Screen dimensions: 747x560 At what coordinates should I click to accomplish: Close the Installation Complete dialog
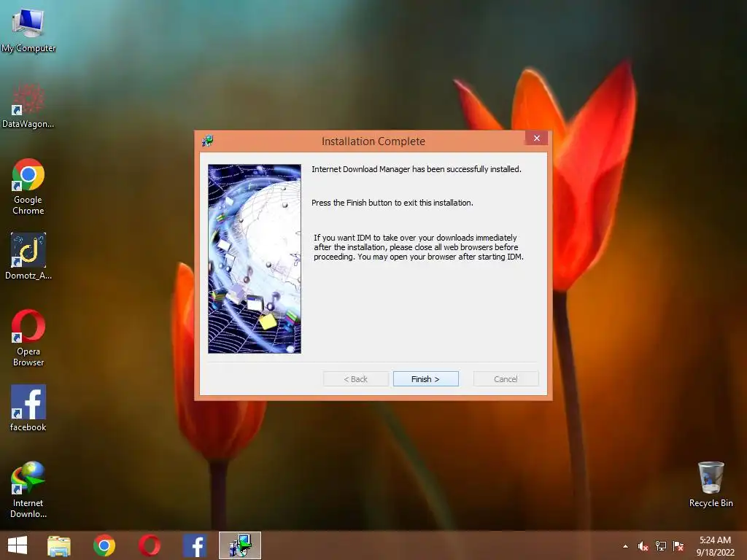[536, 138]
